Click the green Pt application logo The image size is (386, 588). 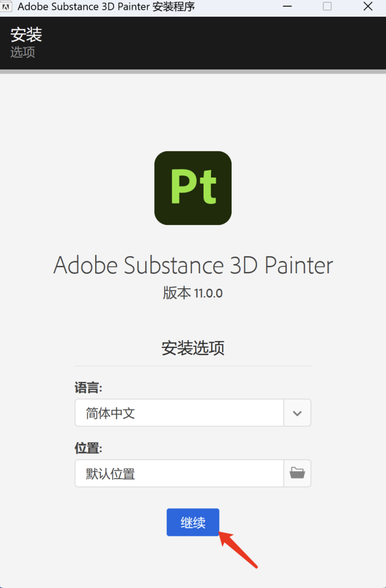[193, 188]
